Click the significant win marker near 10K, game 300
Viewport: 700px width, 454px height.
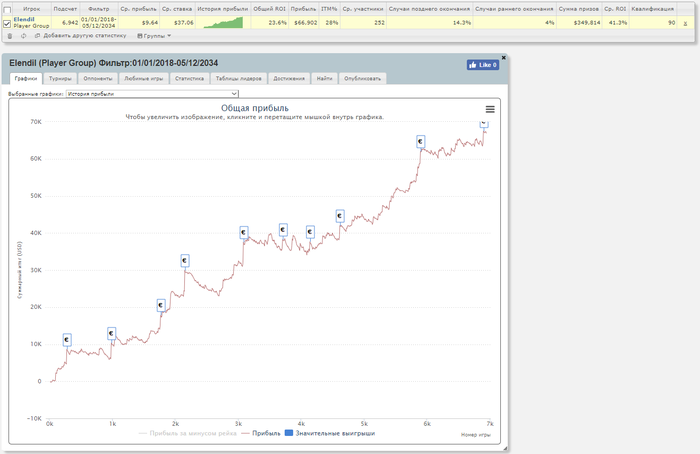click(x=67, y=340)
